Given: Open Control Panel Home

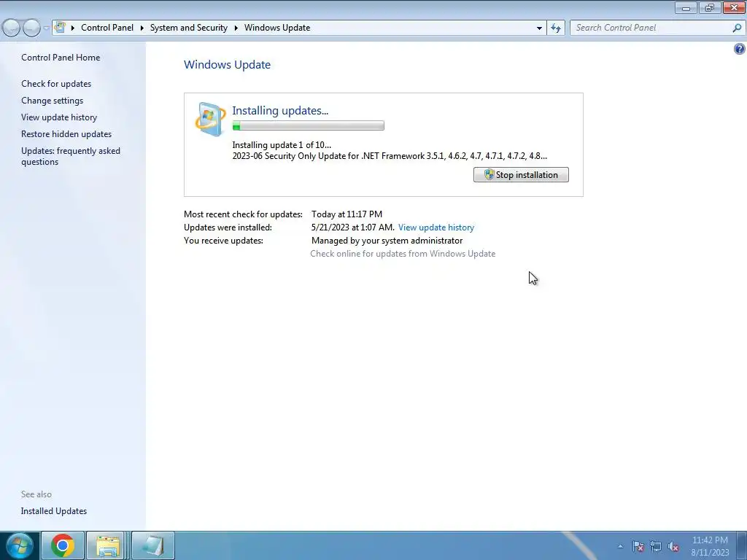Looking at the screenshot, I should 61,57.
